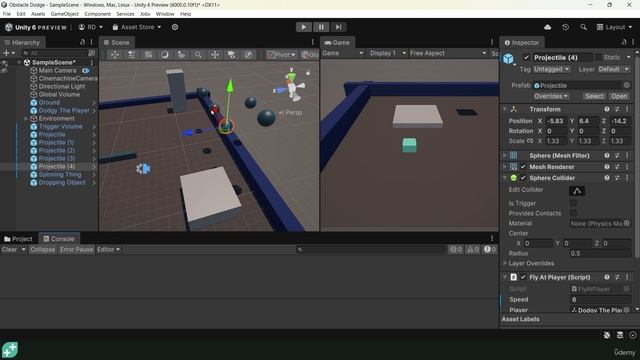The height and width of the screenshot is (360, 640).
Task: Open the cloud services icon
Action: pos(547,27)
